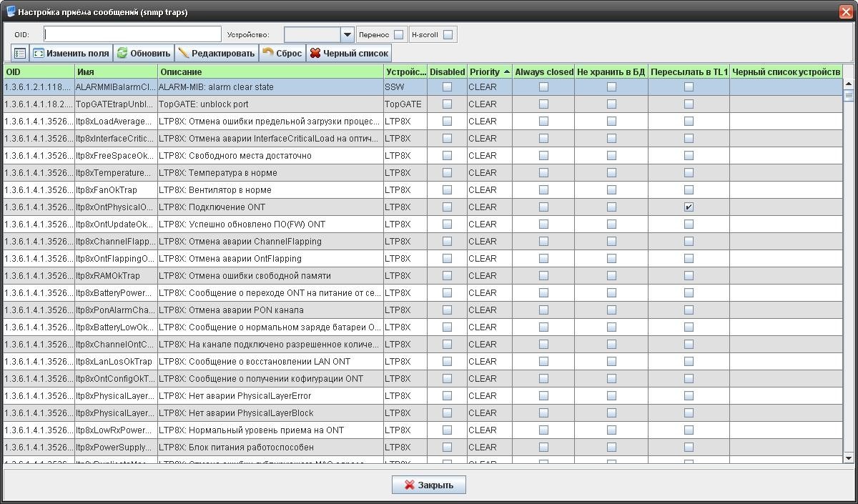Screen dimensions: 858x504
Task: Open the Черный список blacklist
Action: click(x=349, y=54)
